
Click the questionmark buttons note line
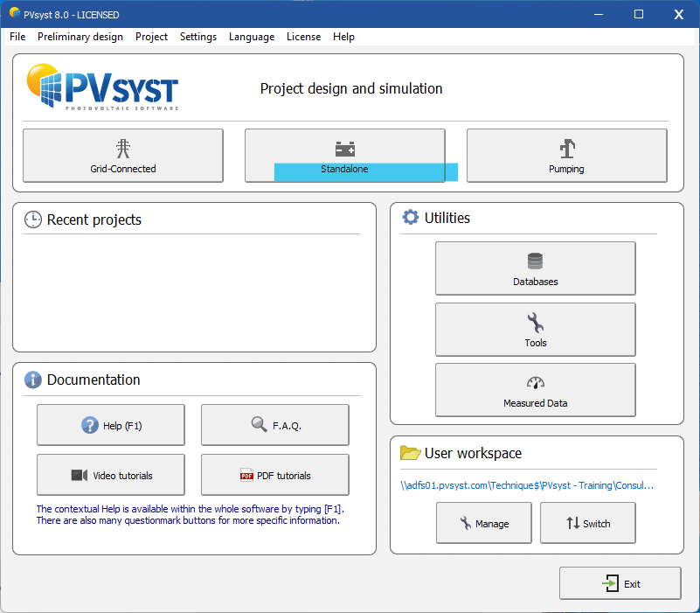click(x=188, y=520)
